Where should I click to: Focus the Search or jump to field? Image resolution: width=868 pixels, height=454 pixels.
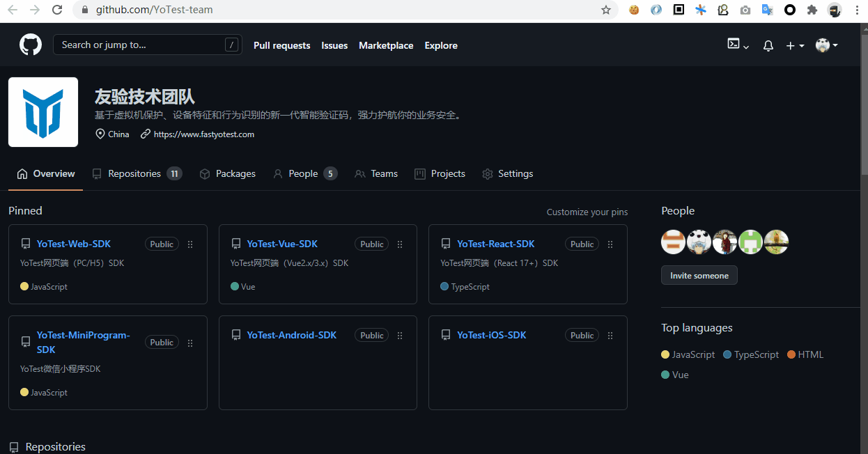[x=148, y=45]
